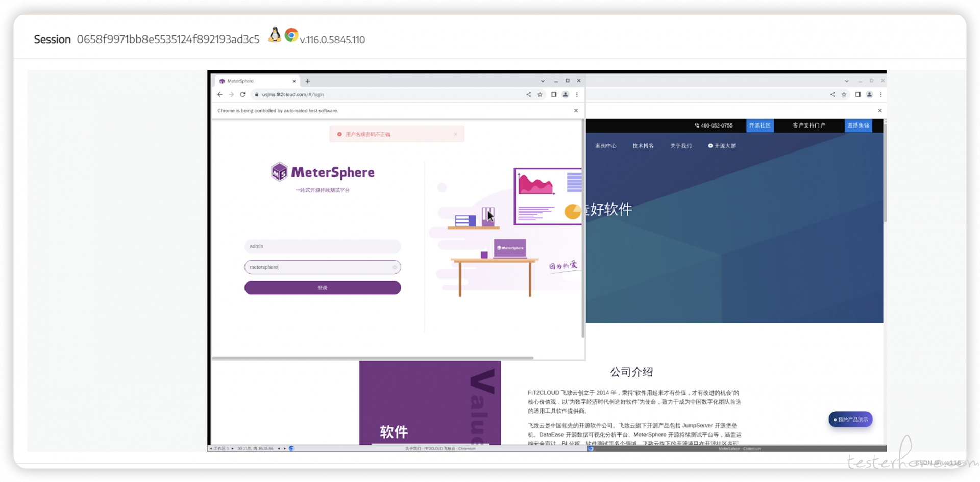Click the 预约产品演示 floating button
Viewport: 980px width, 482px height.
[x=850, y=420]
